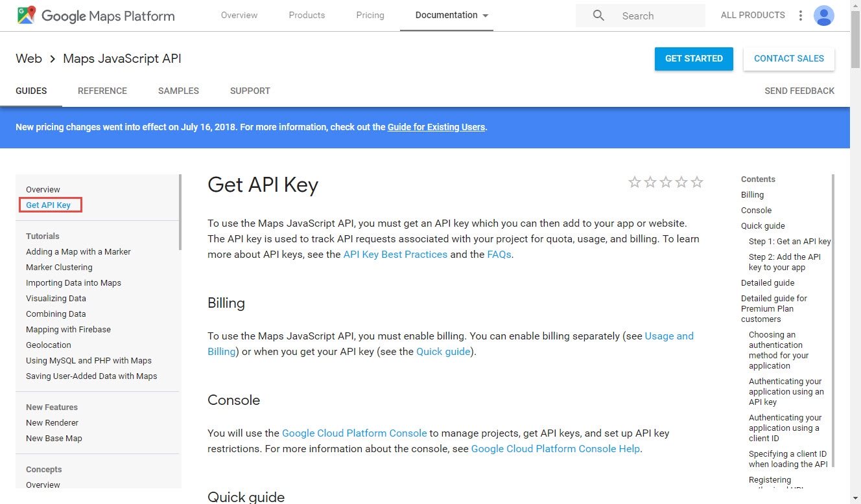Click SEND FEEDBACK

point(799,91)
